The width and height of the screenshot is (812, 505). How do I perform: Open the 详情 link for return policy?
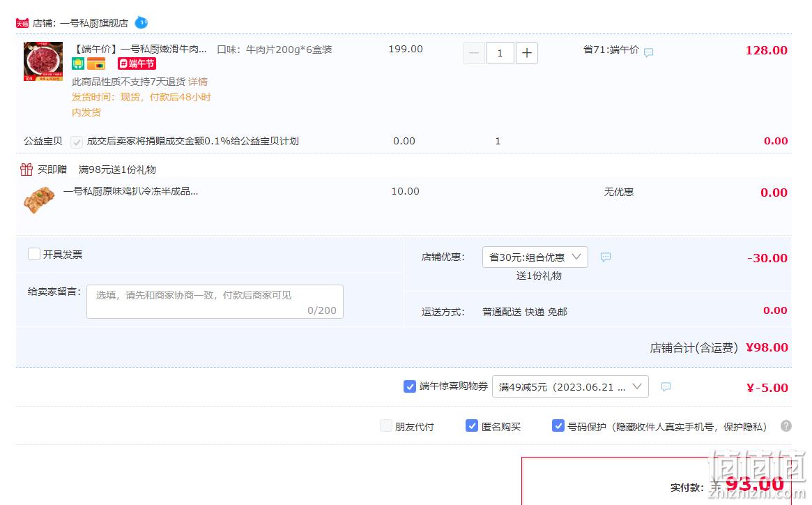[198, 82]
